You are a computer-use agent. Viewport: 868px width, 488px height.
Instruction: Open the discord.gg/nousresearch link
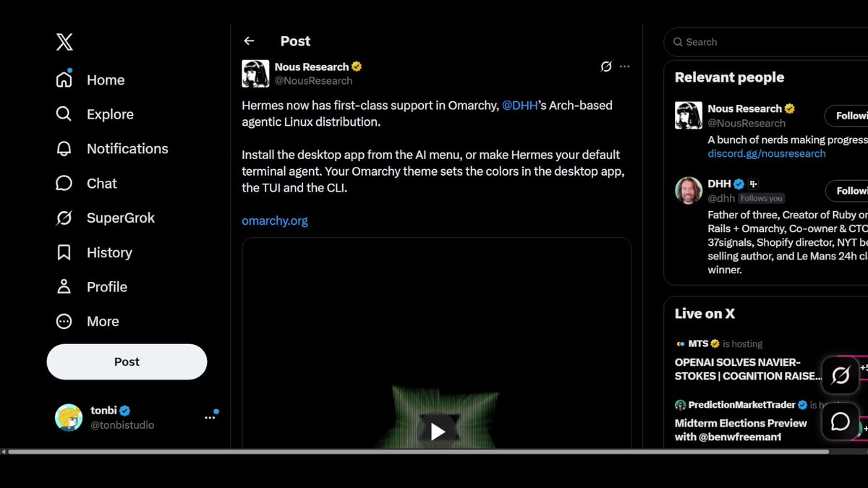(767, 153)
